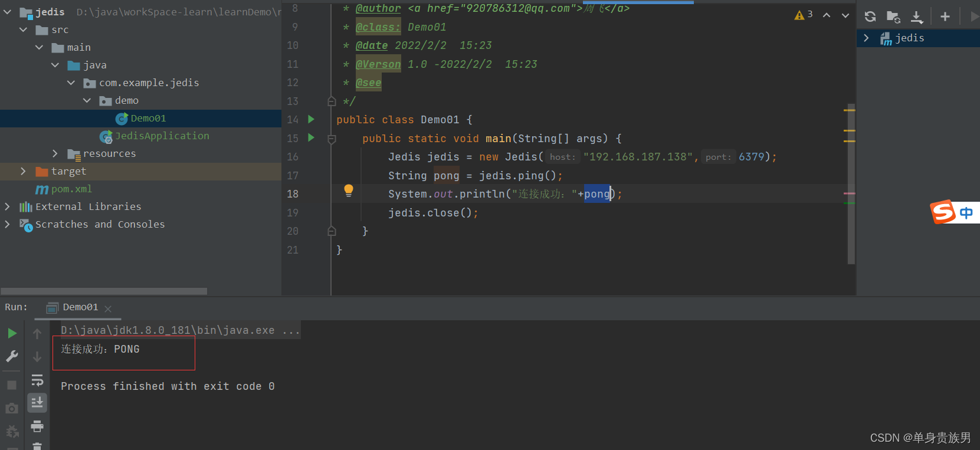Click the host string "192.168.187.138"
The width and height of the screenshot is (980, 450).
(x=638, y=157)
